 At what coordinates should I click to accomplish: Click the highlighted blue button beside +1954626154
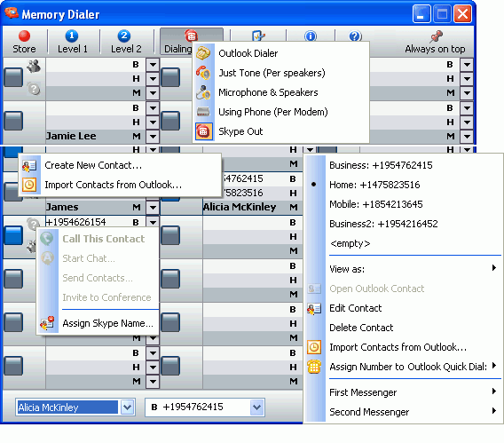coord(13,235)
